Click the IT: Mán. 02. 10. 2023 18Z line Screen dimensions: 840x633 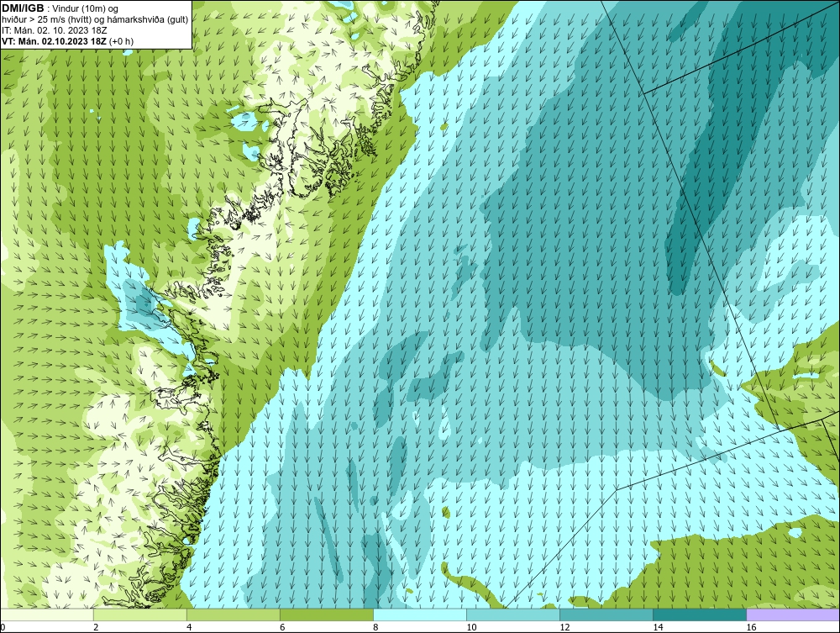tap(54, 30)
